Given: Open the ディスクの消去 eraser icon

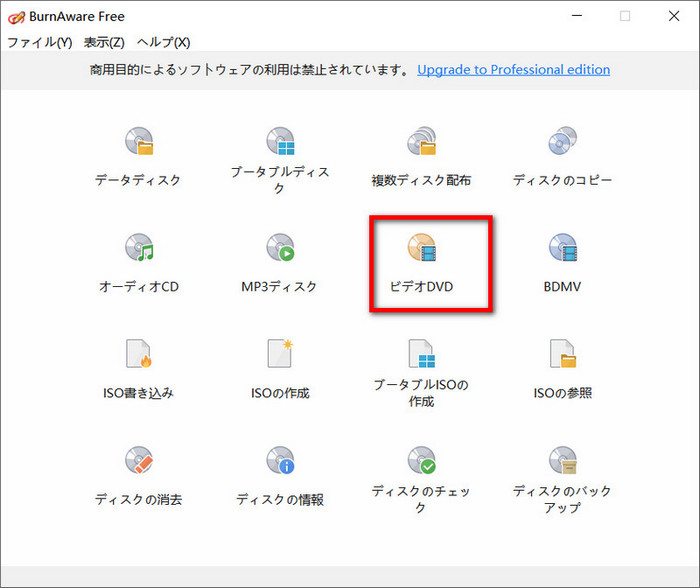Looking at the screenshot, I should (x=139, y=460).
